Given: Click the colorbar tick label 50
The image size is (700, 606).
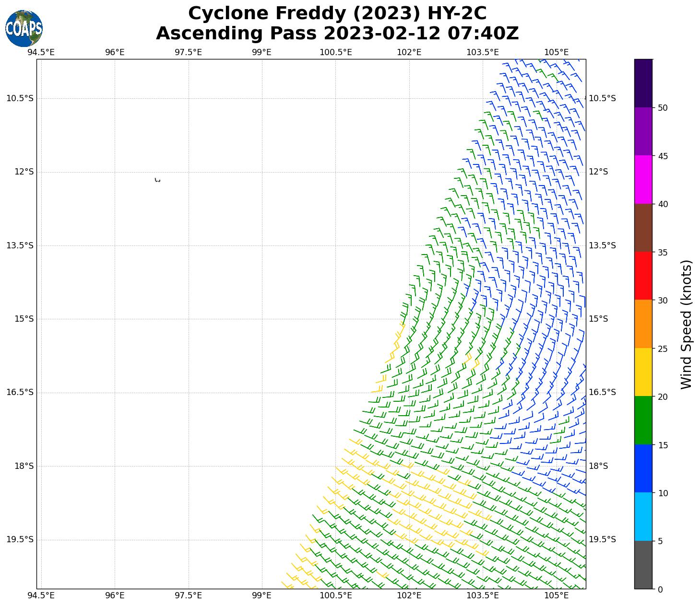Looking at the screenshot, I should pos(663,108).
